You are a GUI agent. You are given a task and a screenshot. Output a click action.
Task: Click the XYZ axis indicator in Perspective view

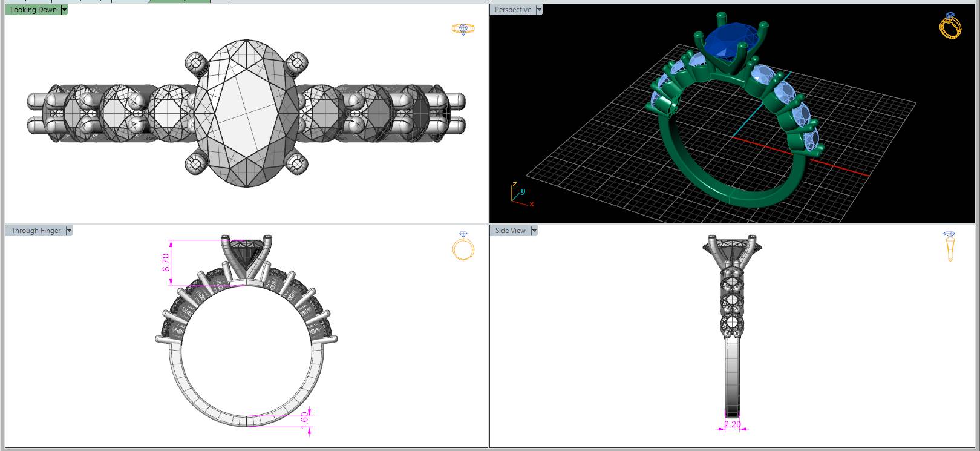click(x=522, y=194)
